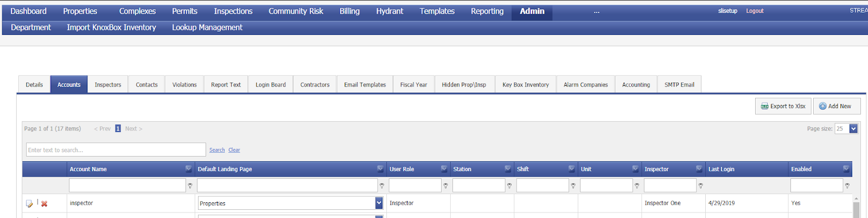Open the Unit column filter menu
The width and height of the screenshot is (868, 218).
(635, 169)
